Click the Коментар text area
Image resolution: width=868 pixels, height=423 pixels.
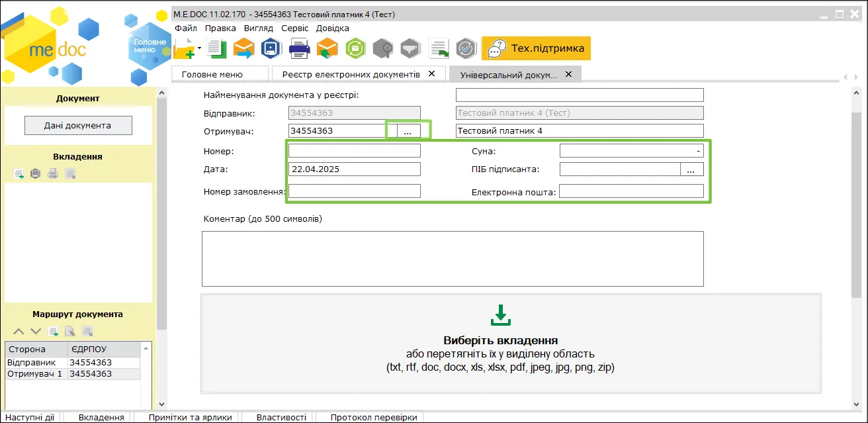pyautogui.click(x=453, y=258)
